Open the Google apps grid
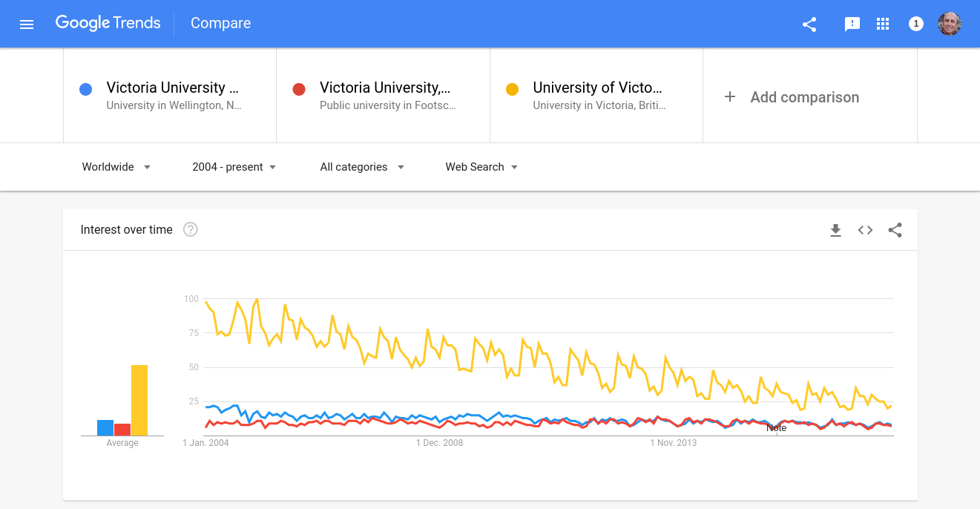This screenshot has width=980, height=509. click(883, 24)
